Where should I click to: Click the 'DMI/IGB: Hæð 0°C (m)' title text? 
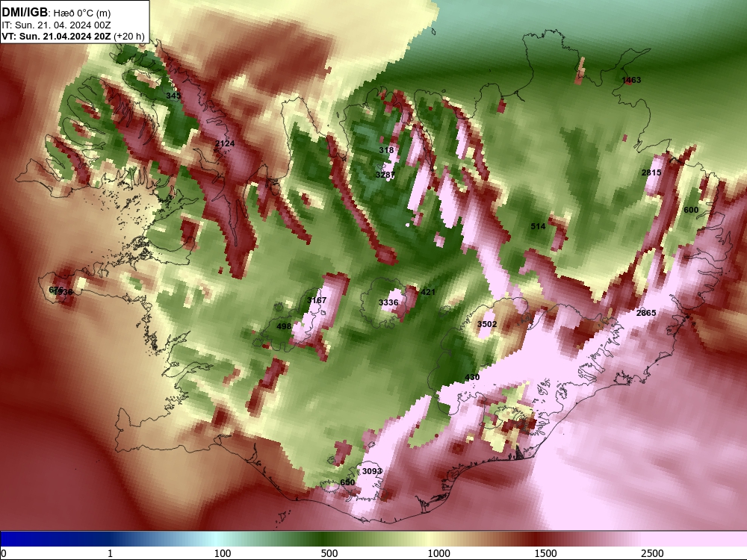[56, 13]
